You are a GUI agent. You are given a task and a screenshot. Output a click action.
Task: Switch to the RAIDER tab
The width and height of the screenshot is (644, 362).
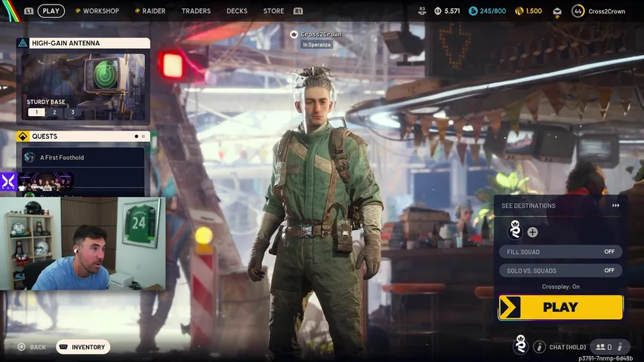click(x=153, y=11)
